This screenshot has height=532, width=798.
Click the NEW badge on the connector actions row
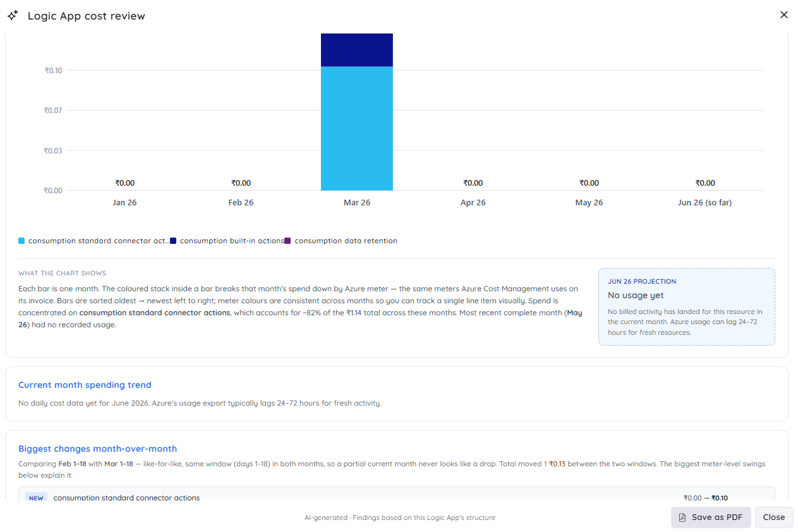tap(36, 498)
